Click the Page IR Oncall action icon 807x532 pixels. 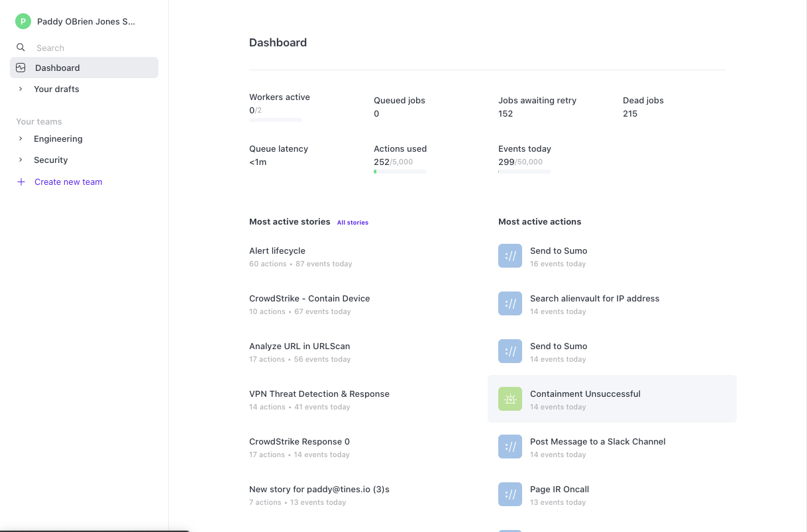510,494
